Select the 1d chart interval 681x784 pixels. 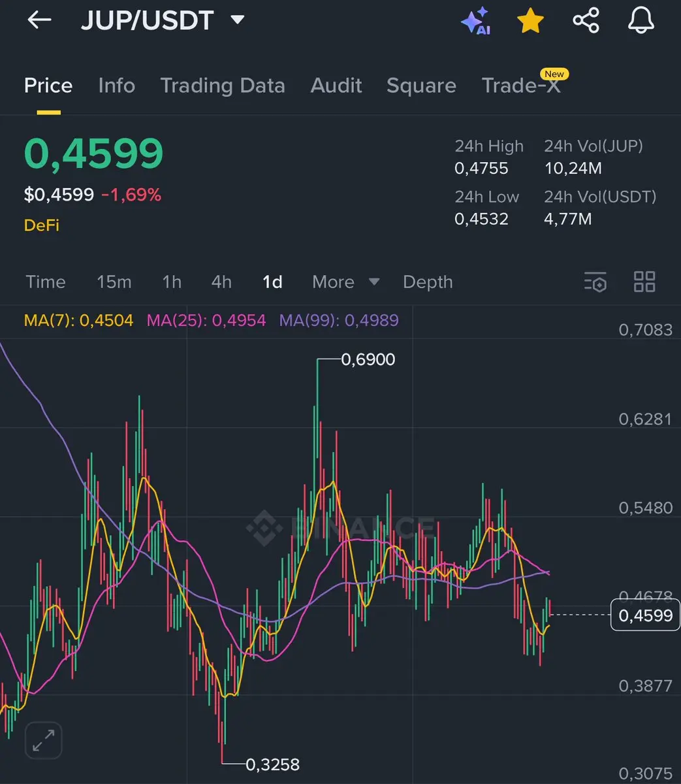pos(272,282)
